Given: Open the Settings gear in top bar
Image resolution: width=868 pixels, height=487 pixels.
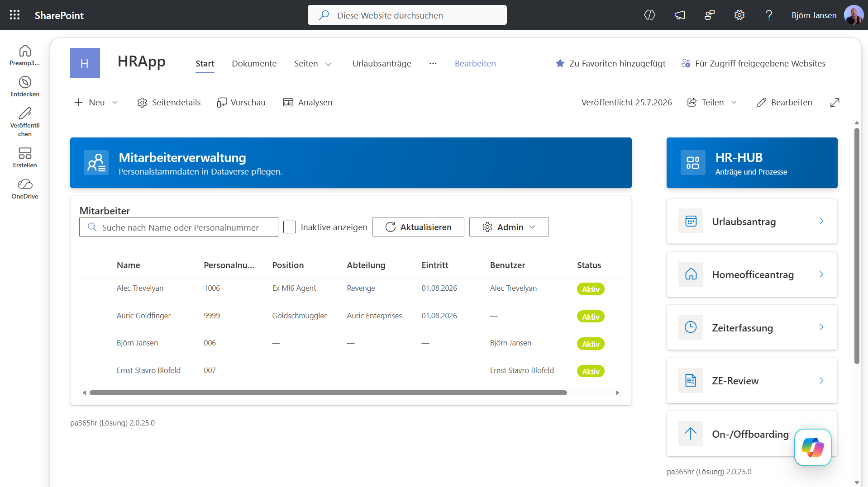Looking at the screenshot, I should click(x=739, y=15).
